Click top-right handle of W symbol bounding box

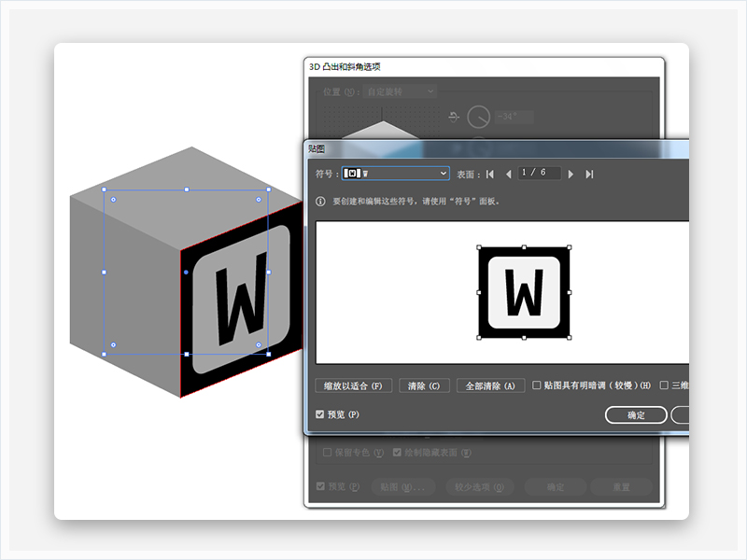570,247
